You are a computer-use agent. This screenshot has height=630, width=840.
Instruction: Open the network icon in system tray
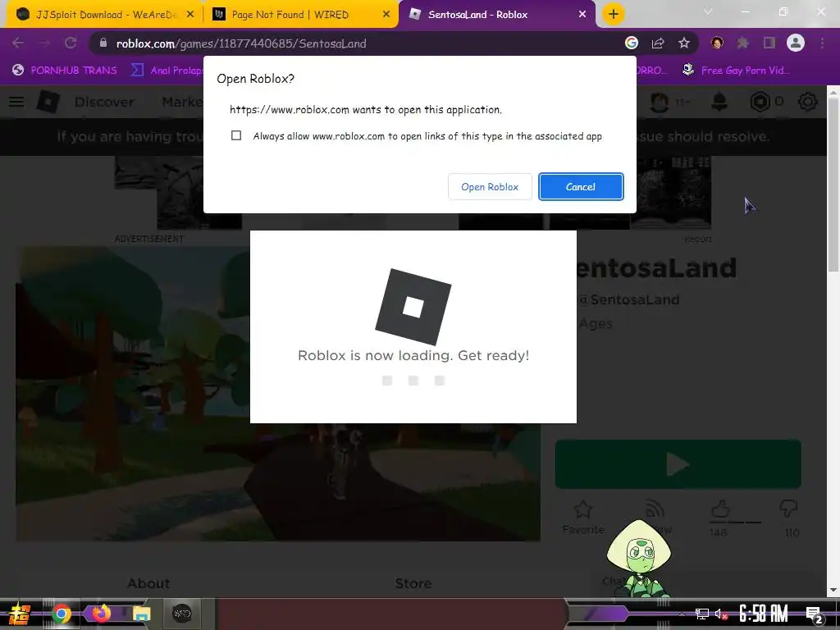tap(701, 614)
